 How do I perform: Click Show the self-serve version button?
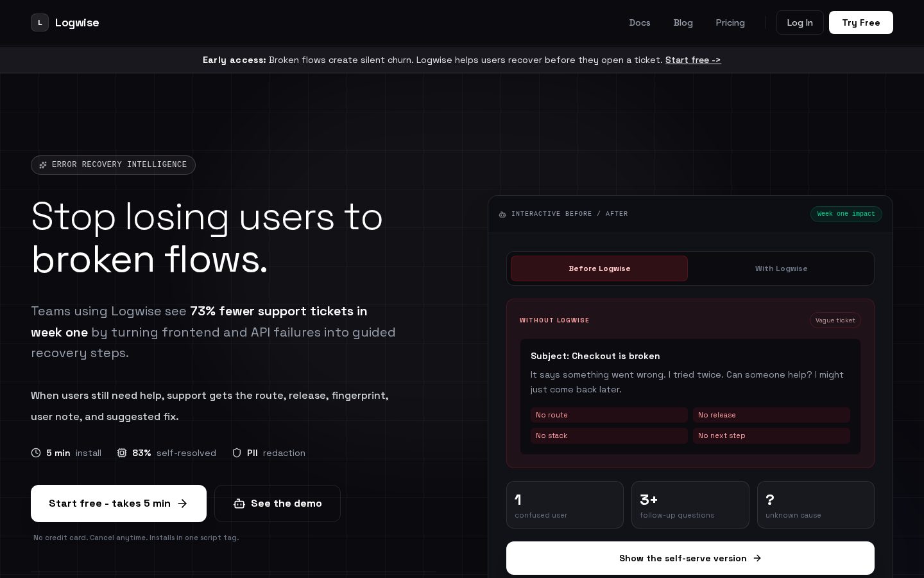[x=690, y=558]
